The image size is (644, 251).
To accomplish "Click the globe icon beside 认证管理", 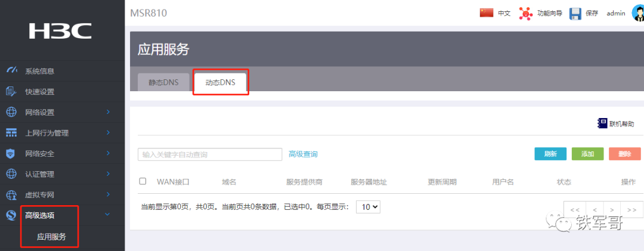I will pyautogui.click(x=11, y=173).
